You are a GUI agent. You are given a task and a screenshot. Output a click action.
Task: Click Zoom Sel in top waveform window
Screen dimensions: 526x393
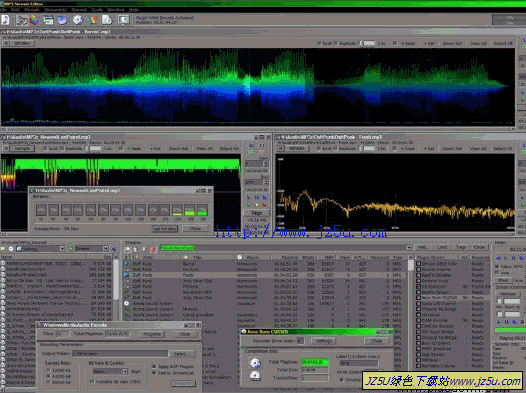click(452, 44)
